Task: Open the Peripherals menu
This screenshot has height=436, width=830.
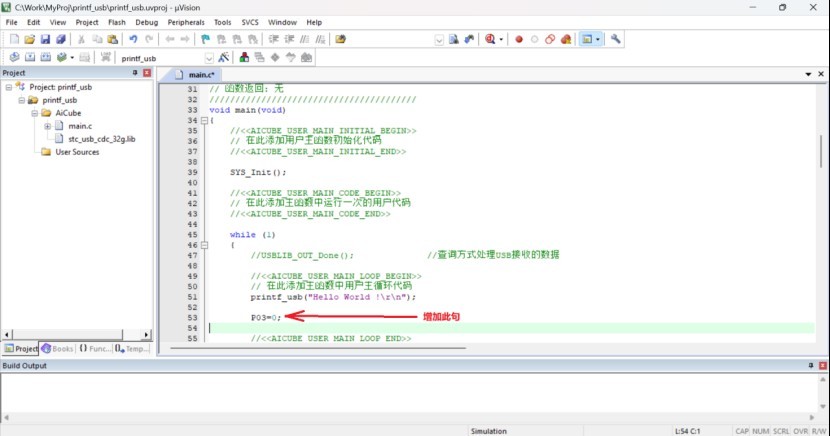Action: pyautogui.click(x=186, y=22)
